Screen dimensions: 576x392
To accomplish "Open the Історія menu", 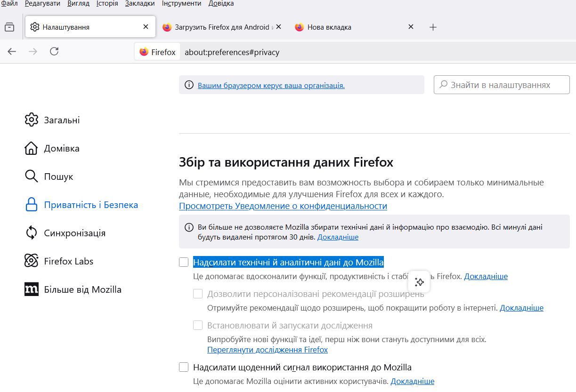I will point(107,3).
